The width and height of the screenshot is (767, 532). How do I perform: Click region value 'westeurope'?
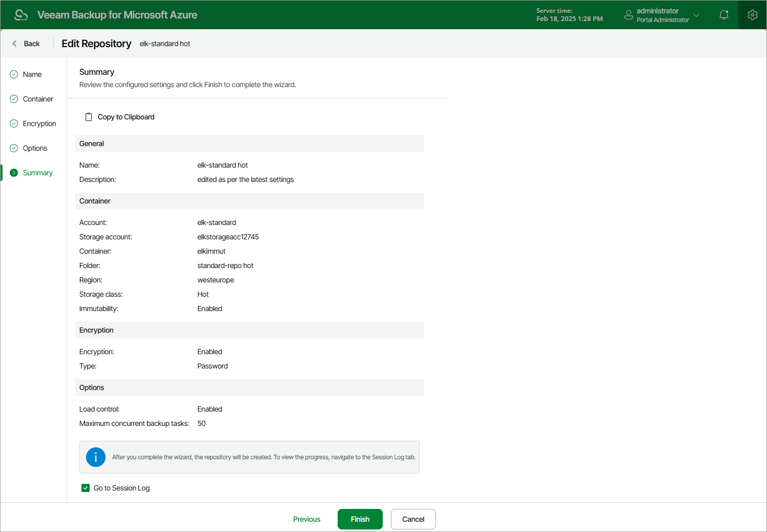pyautogui.click(x=216, y=280)
